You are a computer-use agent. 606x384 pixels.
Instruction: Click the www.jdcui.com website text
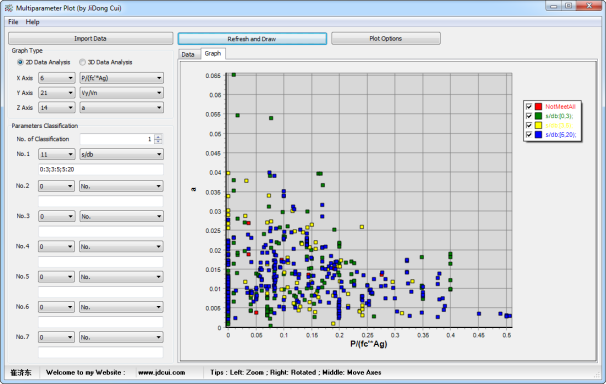tap(162, 372)
